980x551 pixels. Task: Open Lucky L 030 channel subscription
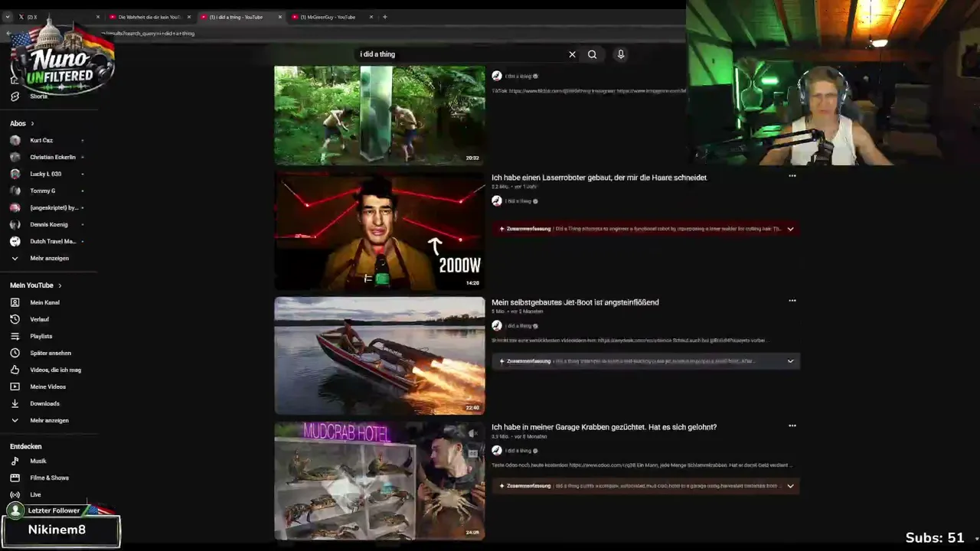(47, 174)
